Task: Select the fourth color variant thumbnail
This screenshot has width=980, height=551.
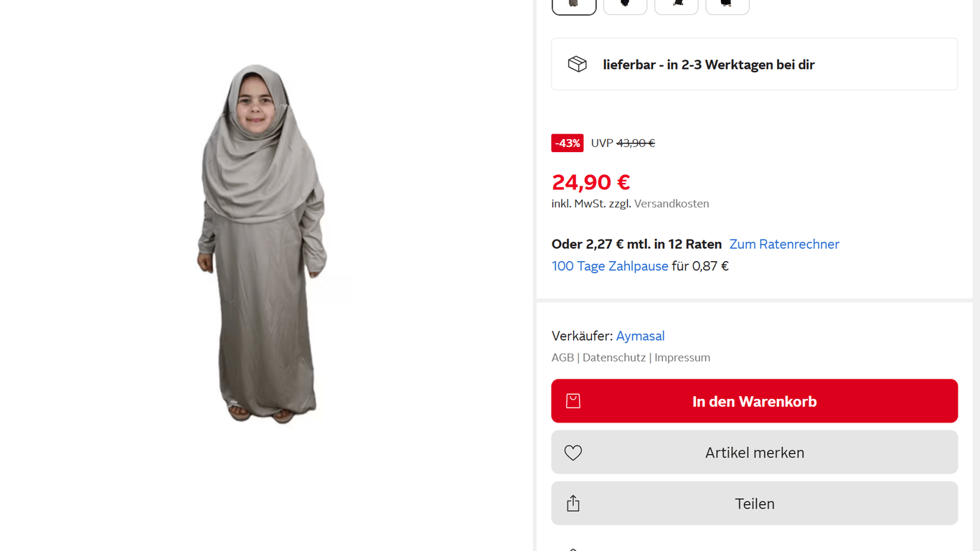Action: click(727, 6)
